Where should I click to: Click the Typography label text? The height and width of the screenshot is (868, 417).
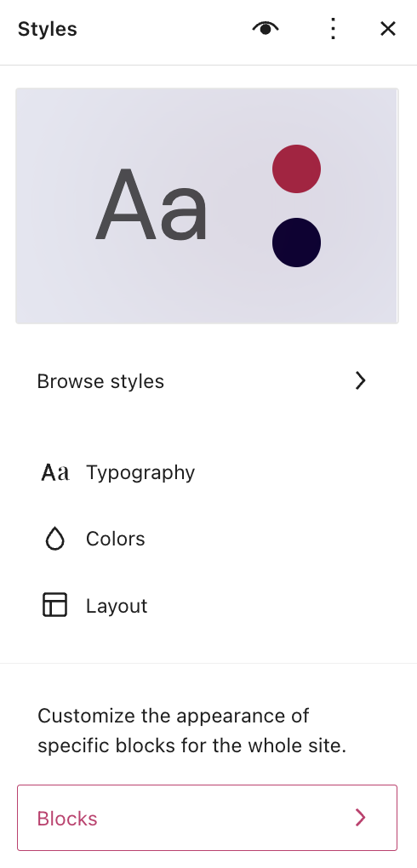point(140,473)
